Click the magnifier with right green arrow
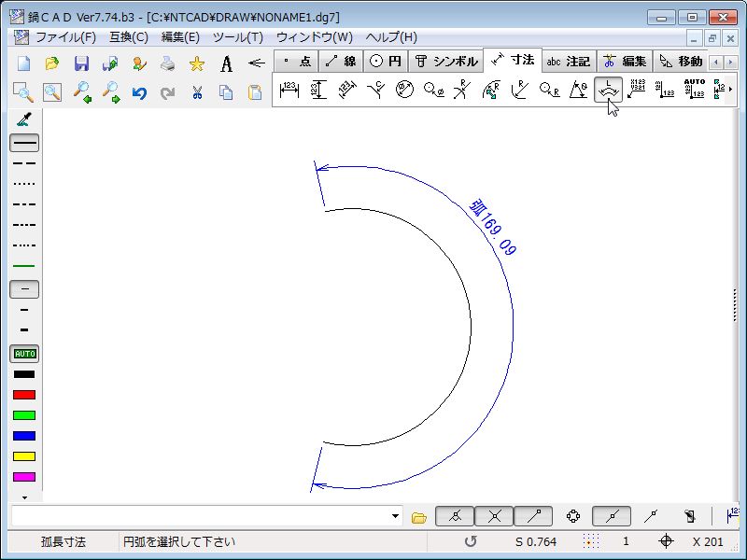This screenshot has width=747, height=560. [110, 91]
